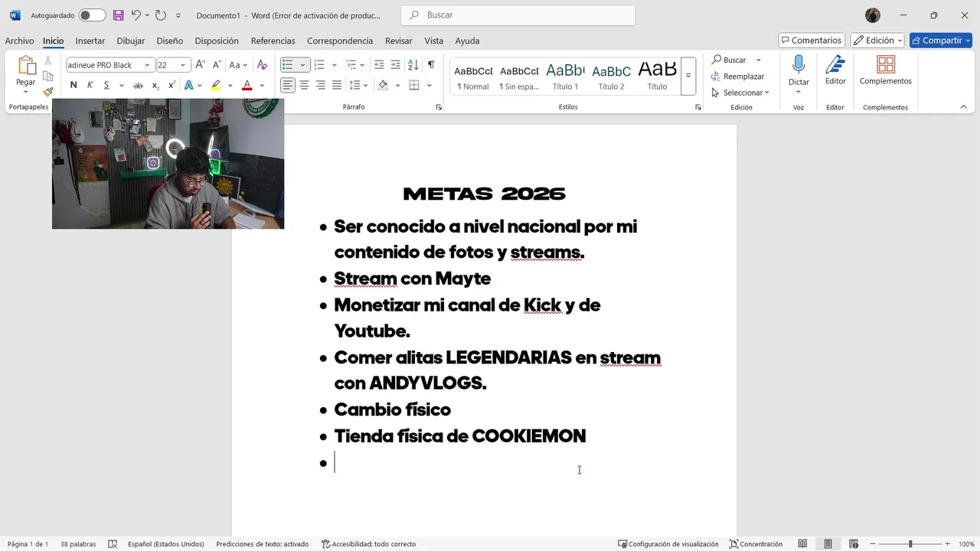
Task: Increase font size with the larger A icon
Action: click(200, 65)
